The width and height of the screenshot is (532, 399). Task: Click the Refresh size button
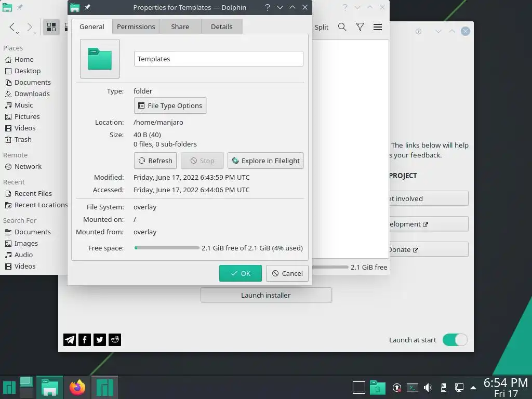pyautogui.click(x=155, y=161)
